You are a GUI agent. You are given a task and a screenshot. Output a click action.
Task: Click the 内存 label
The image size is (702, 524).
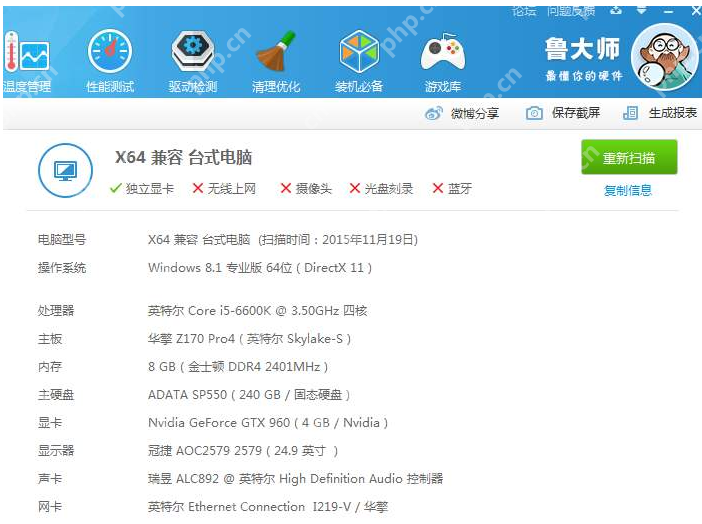click(50, 367)
